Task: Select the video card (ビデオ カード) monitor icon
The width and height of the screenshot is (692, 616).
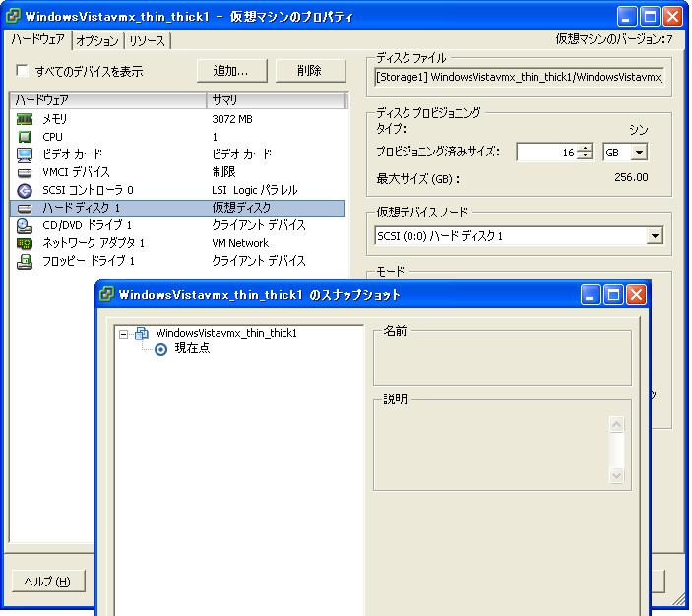Action: [x=25, y=154]
